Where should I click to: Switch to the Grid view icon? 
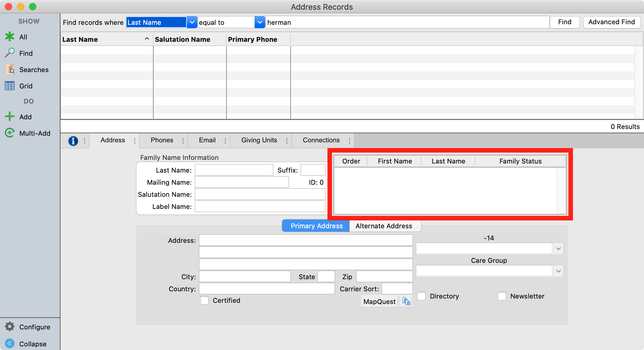pos(10,86)
